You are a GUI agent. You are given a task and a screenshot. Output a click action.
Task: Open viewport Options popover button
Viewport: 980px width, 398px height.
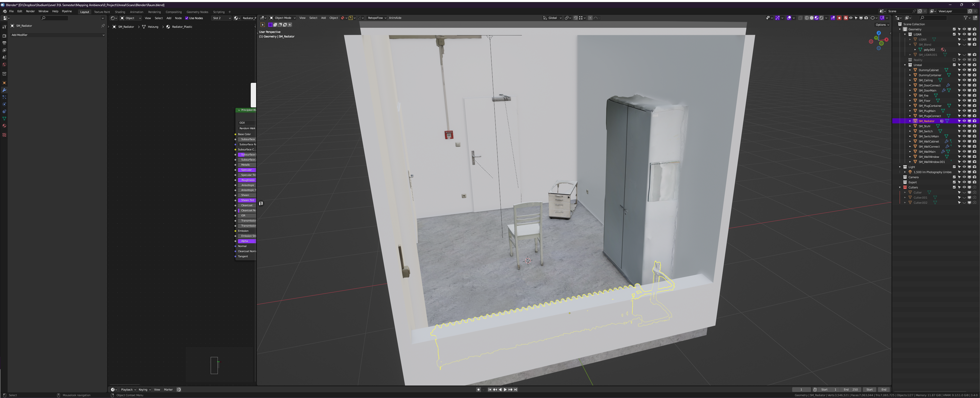click(x=882, y=25)
